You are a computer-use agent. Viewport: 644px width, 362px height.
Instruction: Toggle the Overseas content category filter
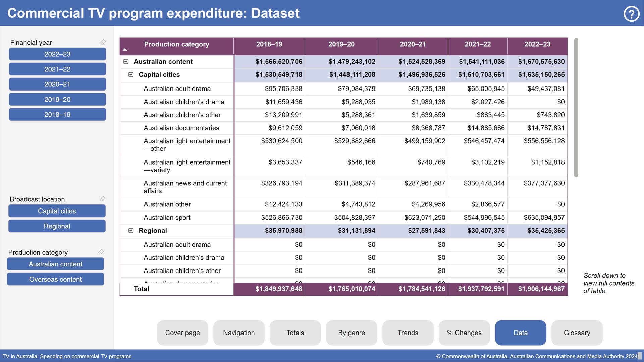point(55,279)
